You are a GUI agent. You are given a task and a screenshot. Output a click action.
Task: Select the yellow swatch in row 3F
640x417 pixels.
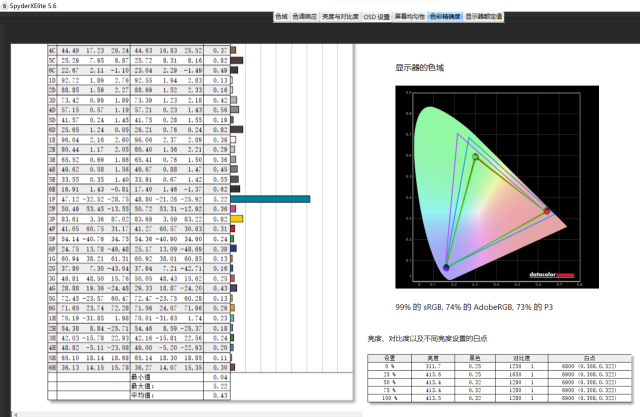(237, 218)
